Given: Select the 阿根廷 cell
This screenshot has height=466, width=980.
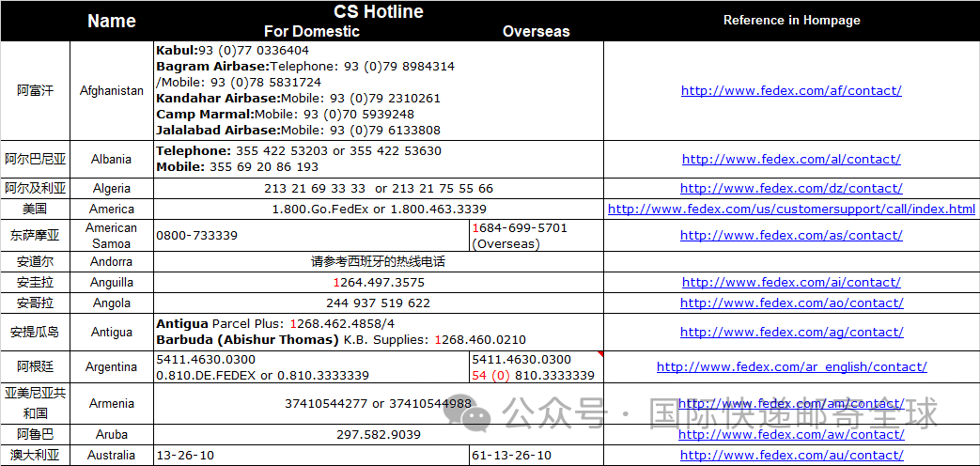Looking at the screenshot, I should tap(35, 366).
